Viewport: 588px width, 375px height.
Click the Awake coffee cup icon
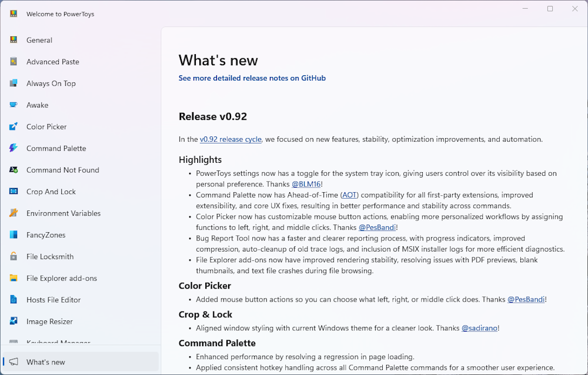pyautogui.click(x=14, y=105)
